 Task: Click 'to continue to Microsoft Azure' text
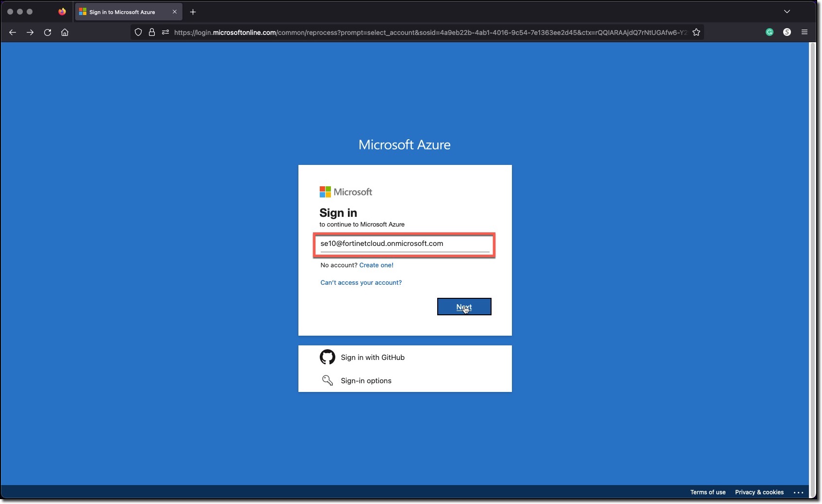[362, 225]
